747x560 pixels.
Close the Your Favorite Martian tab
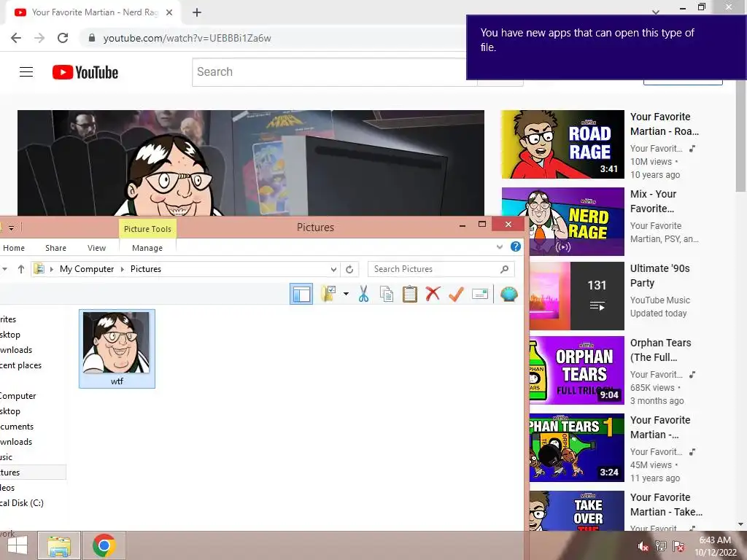coord(169,12)
